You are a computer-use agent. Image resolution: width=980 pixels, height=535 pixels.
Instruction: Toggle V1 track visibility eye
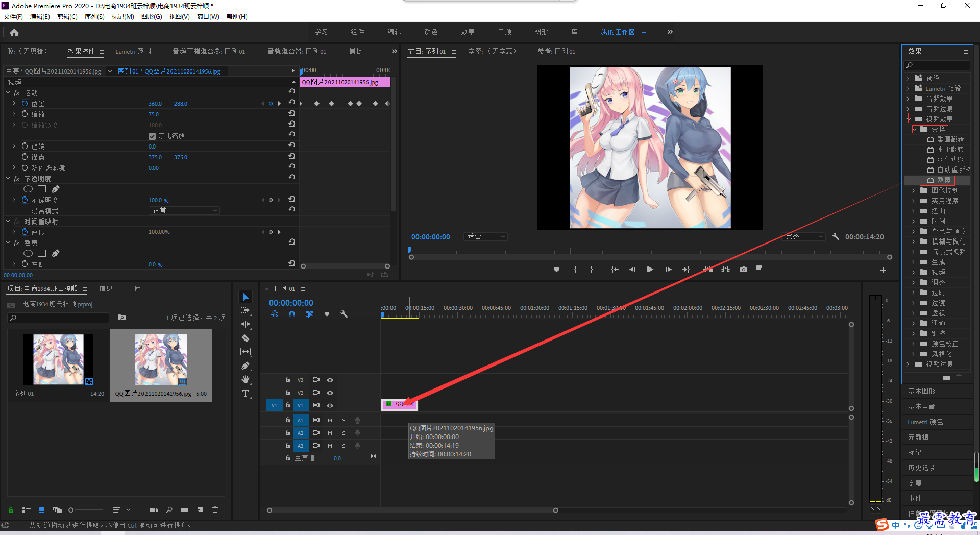pyautogui.click(x=330, y=405)
